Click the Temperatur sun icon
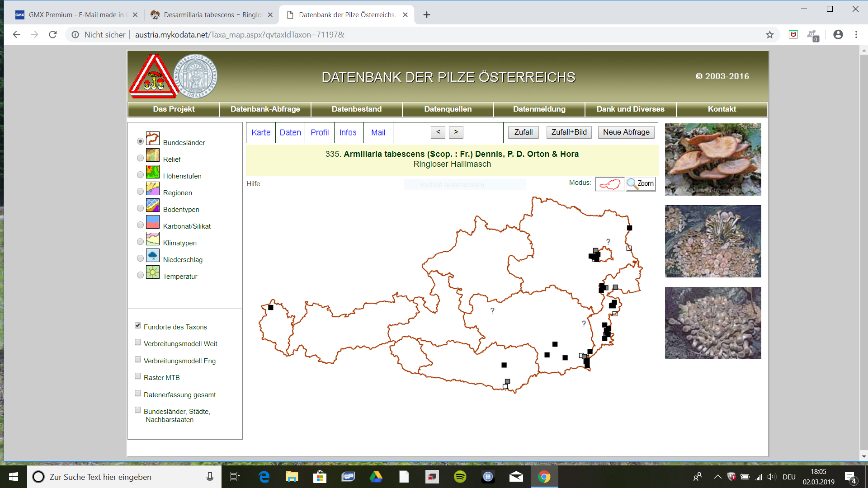 (x=152, y=272)
